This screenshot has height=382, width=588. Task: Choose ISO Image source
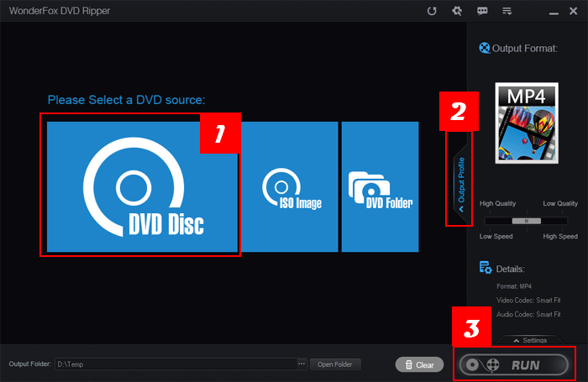tap(289, 186)
